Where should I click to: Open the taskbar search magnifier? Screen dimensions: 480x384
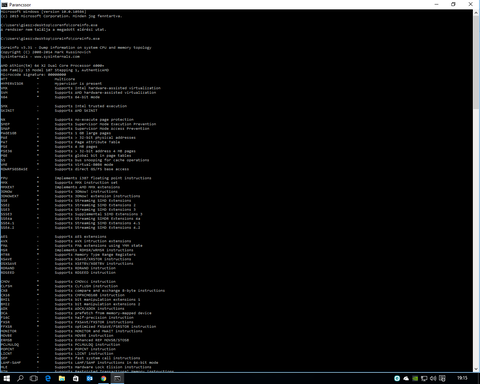pos(20,378)
